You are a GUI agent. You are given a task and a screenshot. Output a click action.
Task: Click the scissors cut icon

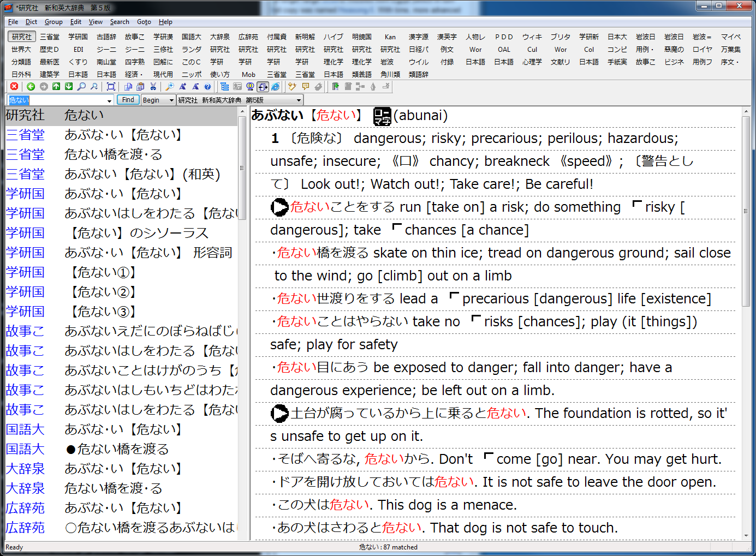coord(153,87)
